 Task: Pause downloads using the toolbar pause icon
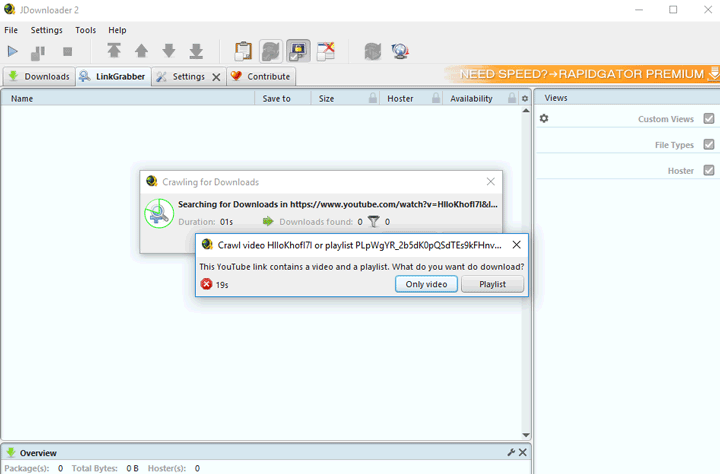point(38,52)
